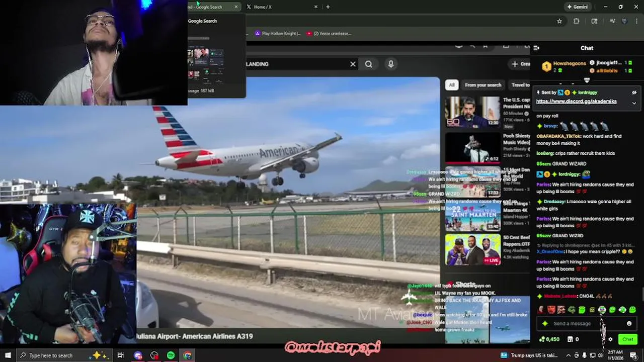Open the 50 Cent Beef live thumbnail

(473, 250)
